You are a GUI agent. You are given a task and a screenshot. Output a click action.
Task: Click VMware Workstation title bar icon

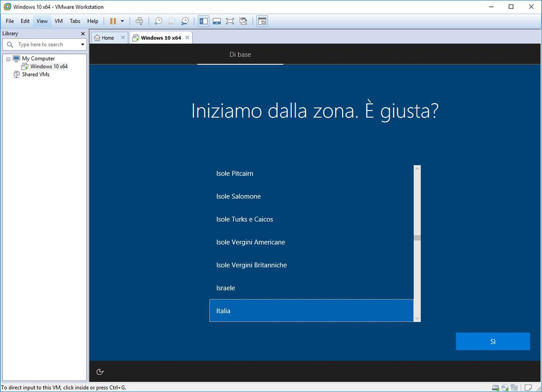pyautogui.click(x=7, y=6)
